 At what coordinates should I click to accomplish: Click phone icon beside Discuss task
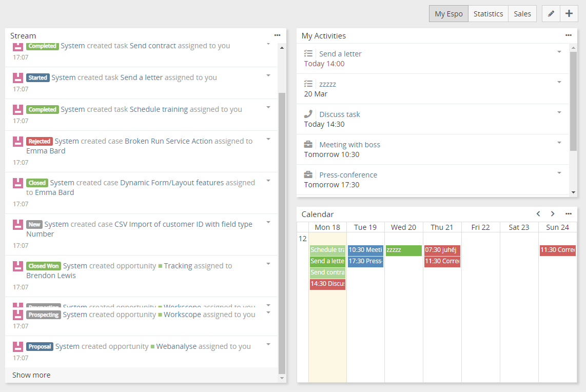[x=308, y=114]
